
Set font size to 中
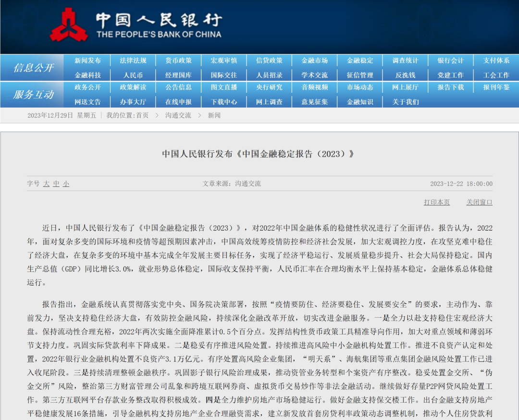(x=56, y=184)
